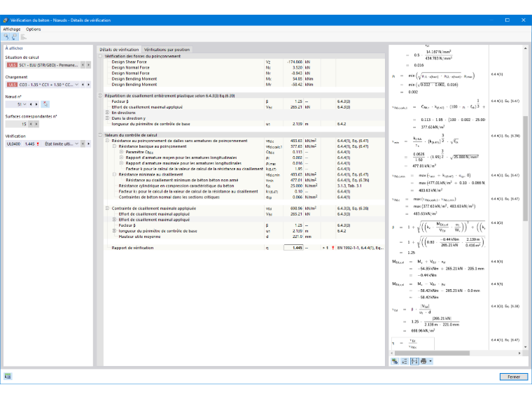Open the Chargement CO3 dropdown

point(77,85)
